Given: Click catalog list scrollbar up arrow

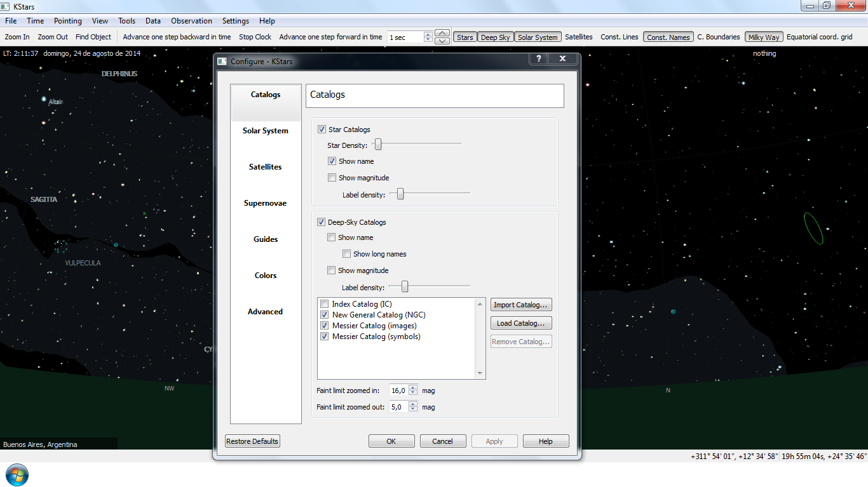Looking at the screenshot, I should coord(480,304).
